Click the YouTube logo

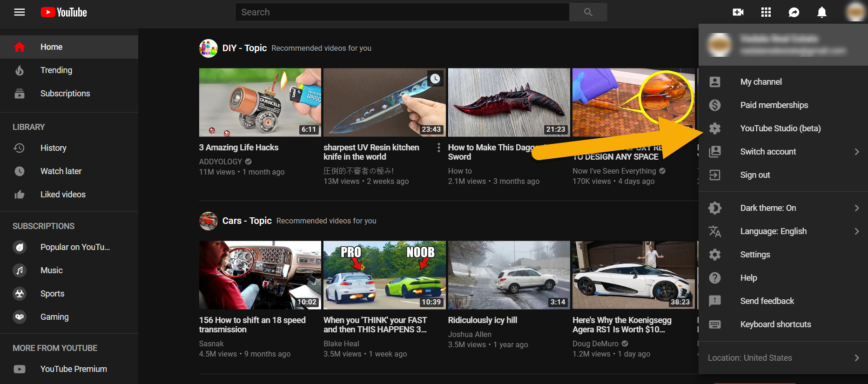point(64,12)
